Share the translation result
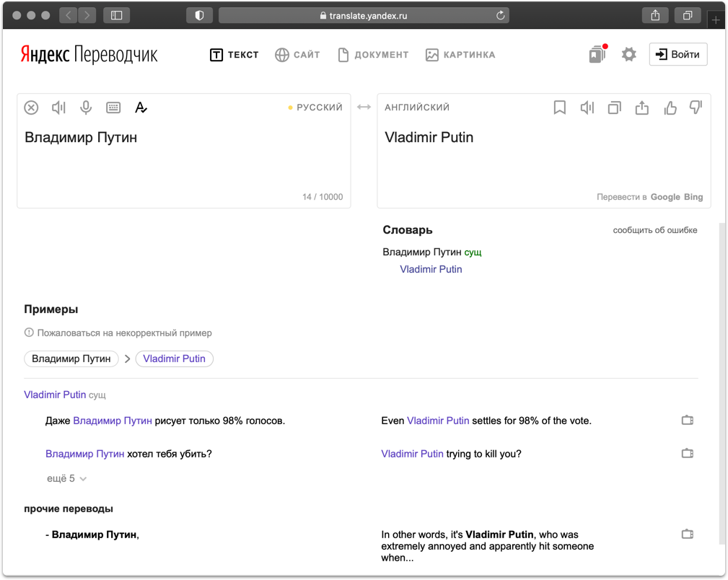 [641, 107]
